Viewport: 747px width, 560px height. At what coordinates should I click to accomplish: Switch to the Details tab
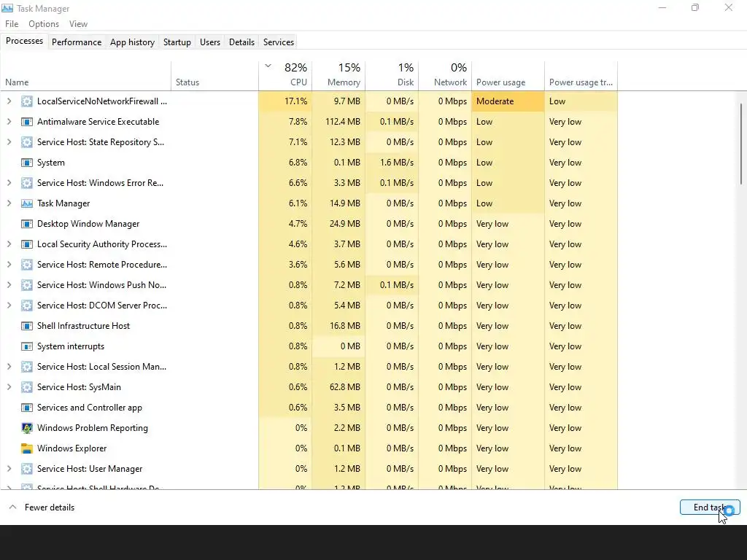[x=241, y=42]
